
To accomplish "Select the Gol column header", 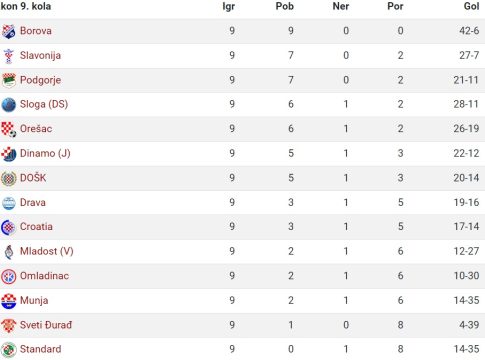I will pyautogui.click(x=471, y=6).
